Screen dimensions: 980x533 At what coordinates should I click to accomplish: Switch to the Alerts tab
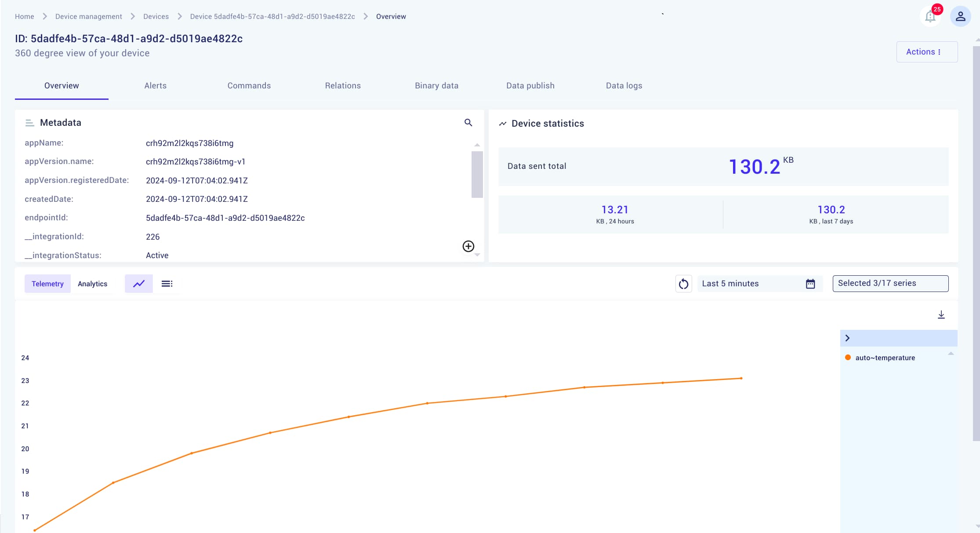pyautogui.click(x=155, y=85)
